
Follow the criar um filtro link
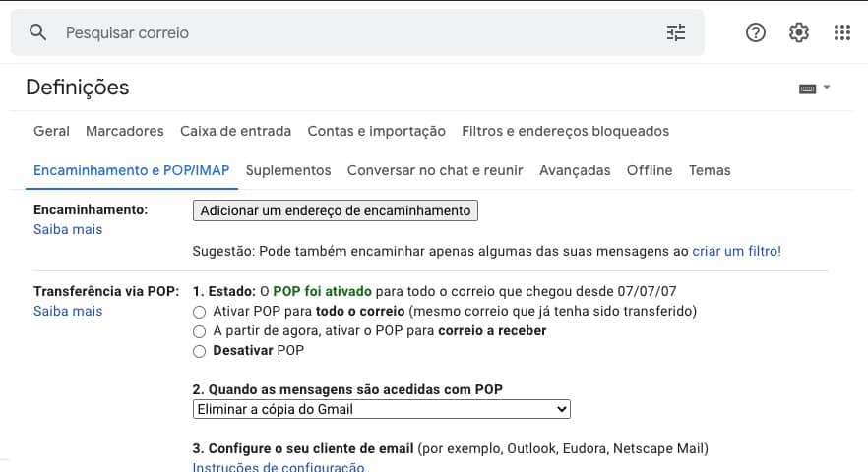736,251
